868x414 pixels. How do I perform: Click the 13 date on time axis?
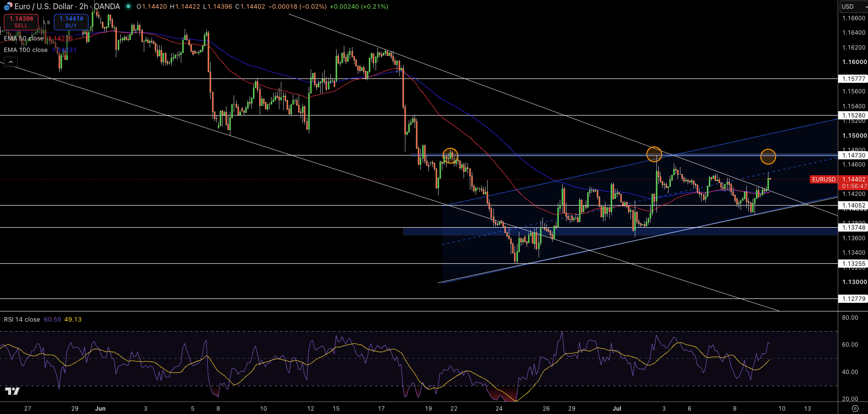pyautogui.click(x=807, y=408)
